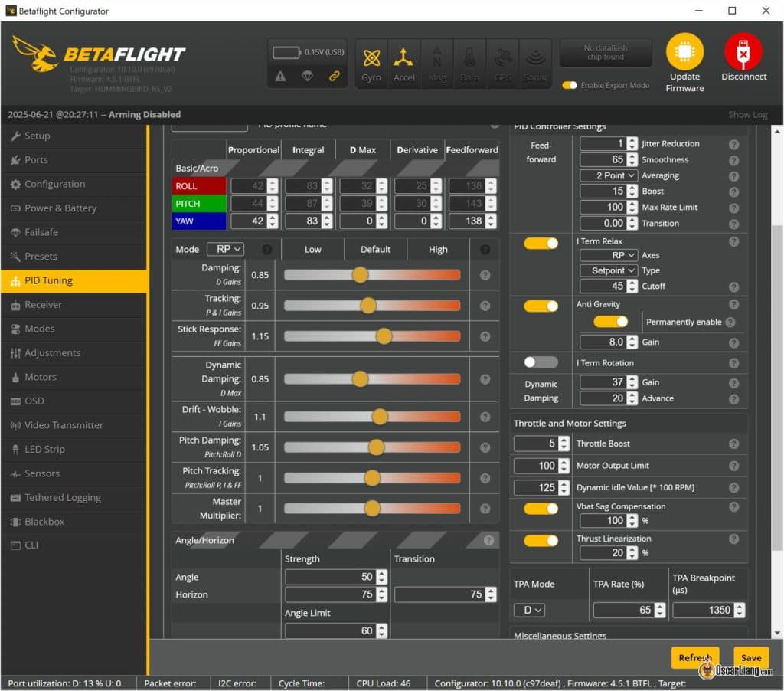Open help for Vbat Sag Compensation
784x691 pixels.
coord(733,507)
